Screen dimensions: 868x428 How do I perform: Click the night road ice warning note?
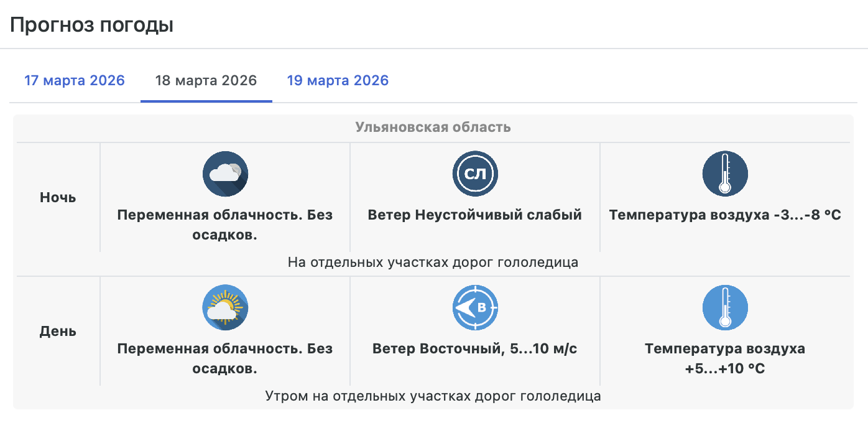pos(433,263)
